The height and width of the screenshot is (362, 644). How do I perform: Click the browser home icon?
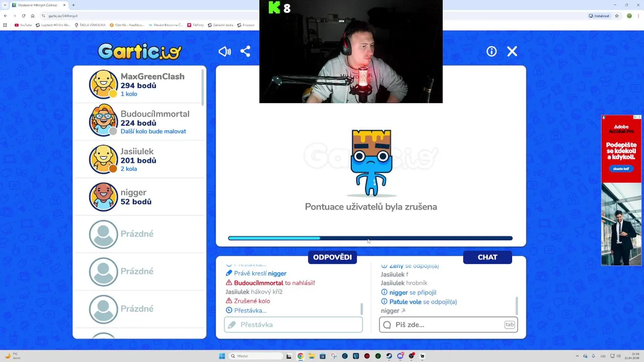(x=32, y=16)
